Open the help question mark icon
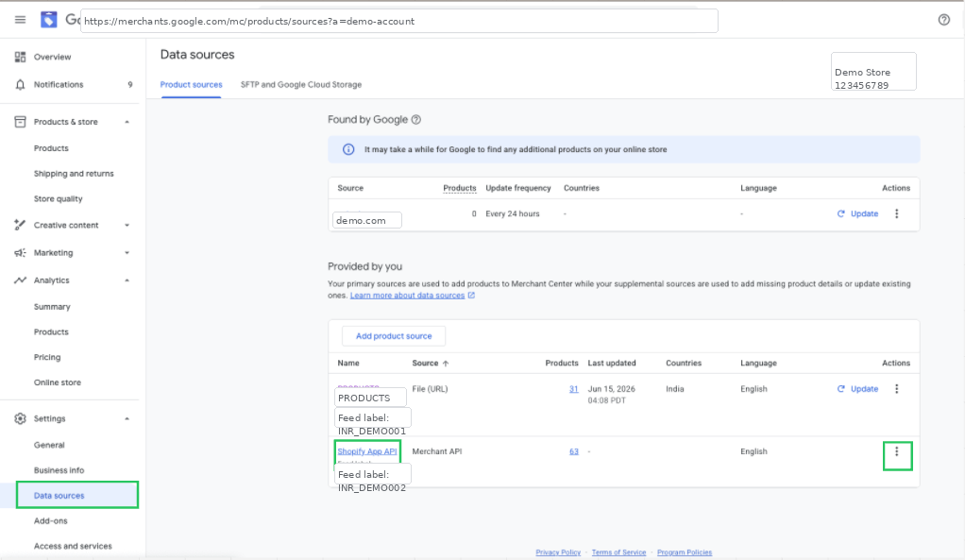 coord(944,20)
